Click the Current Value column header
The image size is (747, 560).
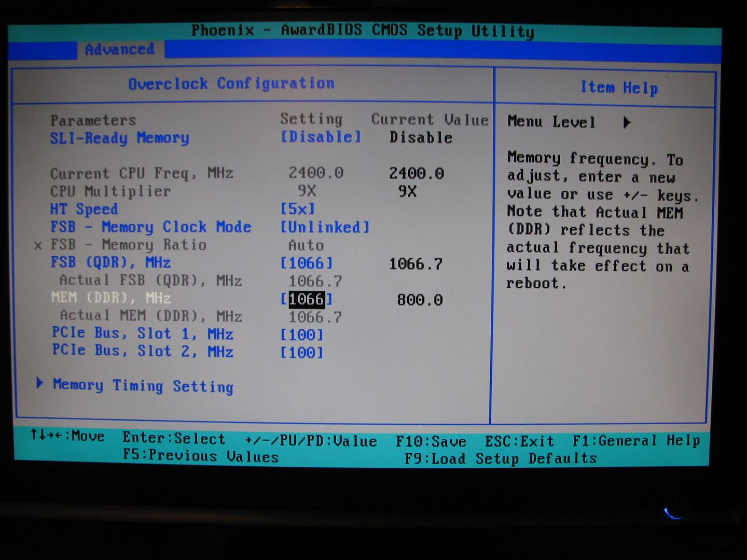coord(430,119)
